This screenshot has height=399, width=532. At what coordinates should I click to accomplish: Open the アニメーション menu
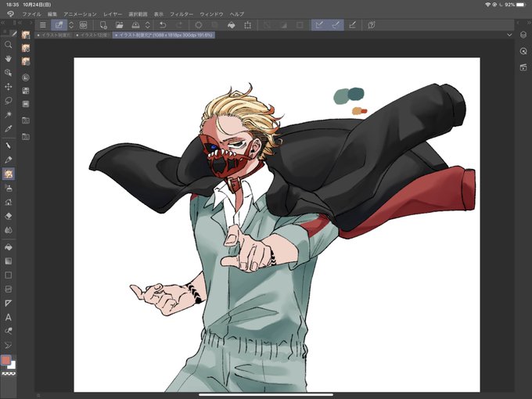(80, 14)
